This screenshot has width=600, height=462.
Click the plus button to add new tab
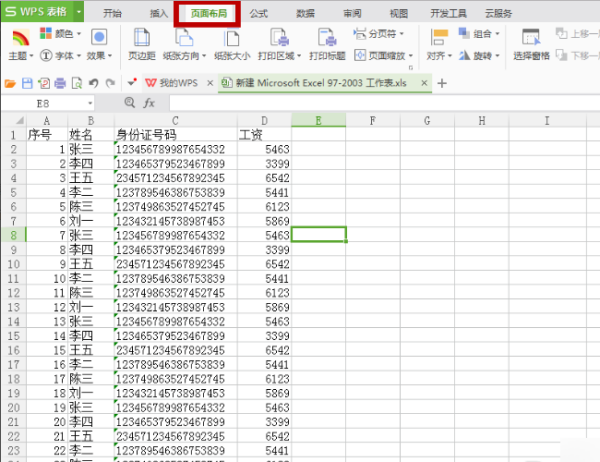pyautogui.click(x=442, y=83)
